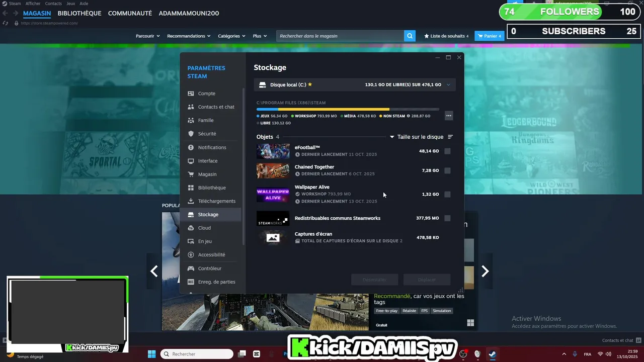644x362 pixels.
Task: Open Contacts et chat at bottom right
Action: [x=621, y=340]
